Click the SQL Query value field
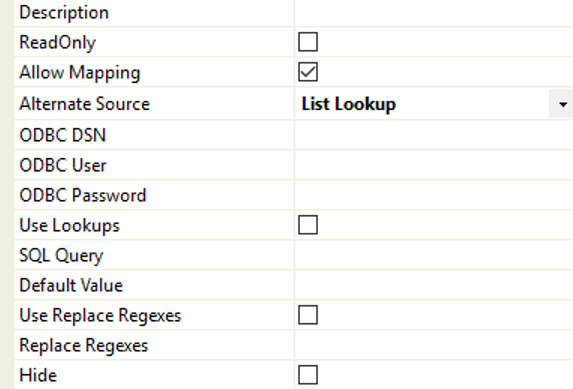 (x=434, y=255)
